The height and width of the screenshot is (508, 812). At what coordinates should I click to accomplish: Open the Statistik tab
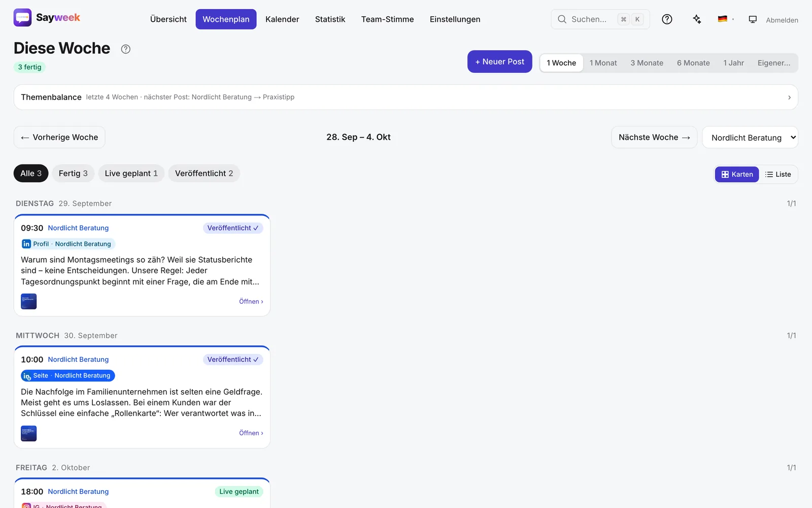tap(330, 19)
